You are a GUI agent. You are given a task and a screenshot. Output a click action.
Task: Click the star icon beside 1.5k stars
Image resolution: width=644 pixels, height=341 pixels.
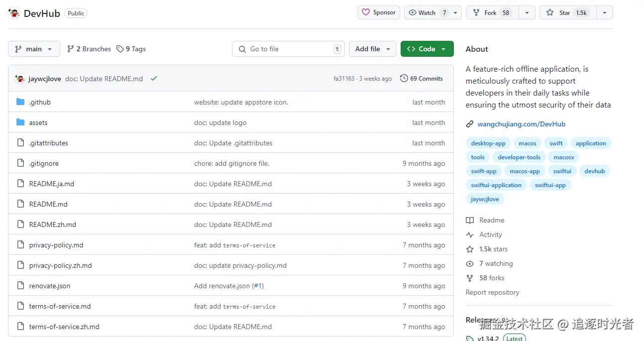470,249
